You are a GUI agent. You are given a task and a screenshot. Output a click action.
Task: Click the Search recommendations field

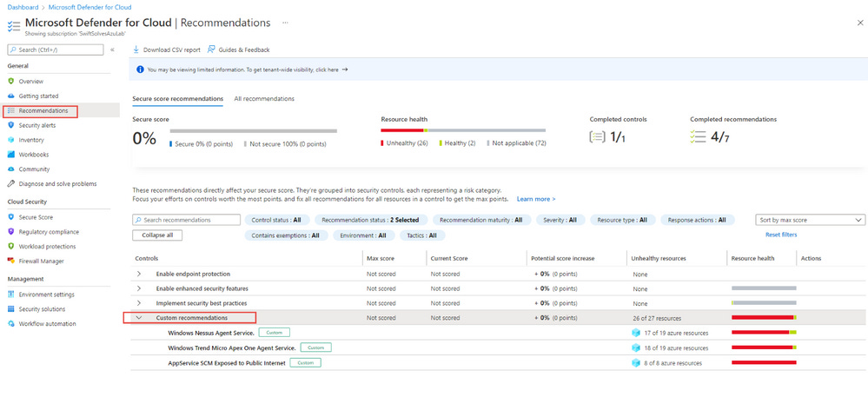pyautogui.click(x=187, y=220)
